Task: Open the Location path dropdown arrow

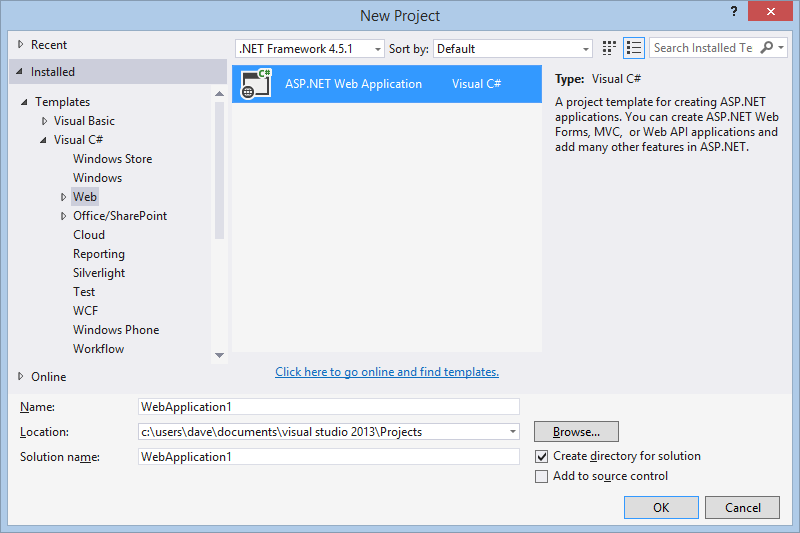Action: point(513,432)
